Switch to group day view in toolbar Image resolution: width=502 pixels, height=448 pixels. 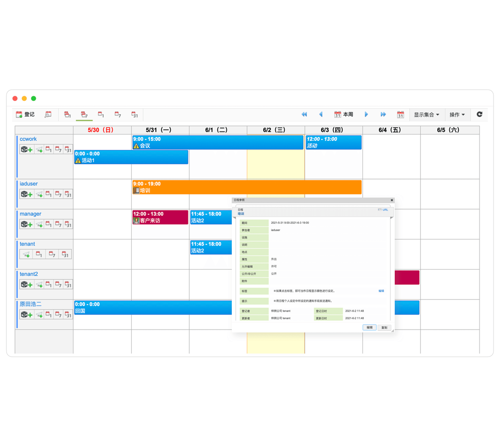(x=67, y=114)
